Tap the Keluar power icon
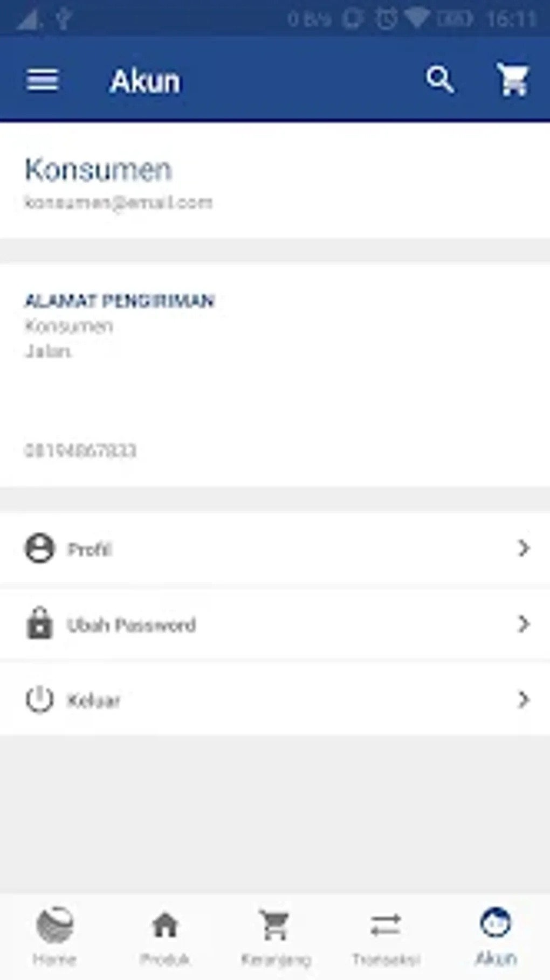 tap(39, 699)
